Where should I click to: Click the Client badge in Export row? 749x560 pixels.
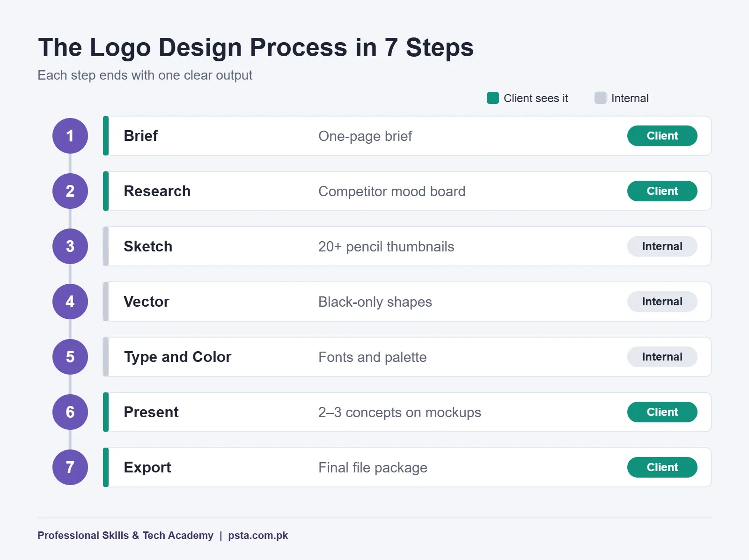click(x=662, y=467)
